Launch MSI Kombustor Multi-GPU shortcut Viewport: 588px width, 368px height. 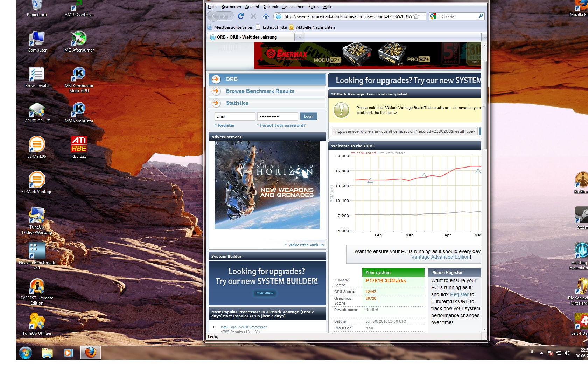pos(79,80)
